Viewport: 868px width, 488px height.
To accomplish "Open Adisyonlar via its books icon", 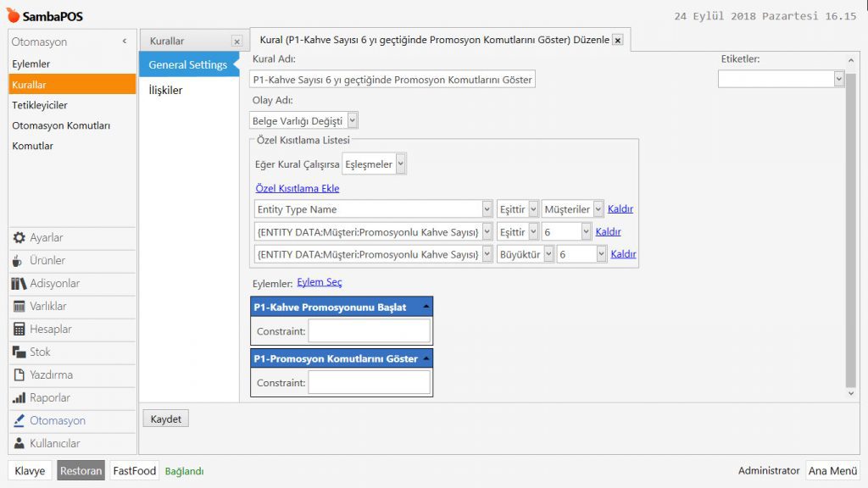I will (19, 284).
